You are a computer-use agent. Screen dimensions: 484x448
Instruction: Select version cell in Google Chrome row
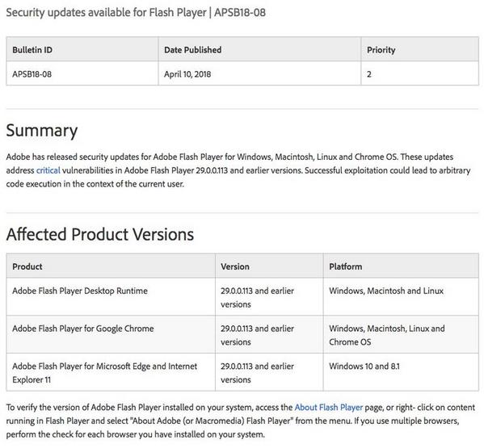pyautogui.click(x=269, y=334)
